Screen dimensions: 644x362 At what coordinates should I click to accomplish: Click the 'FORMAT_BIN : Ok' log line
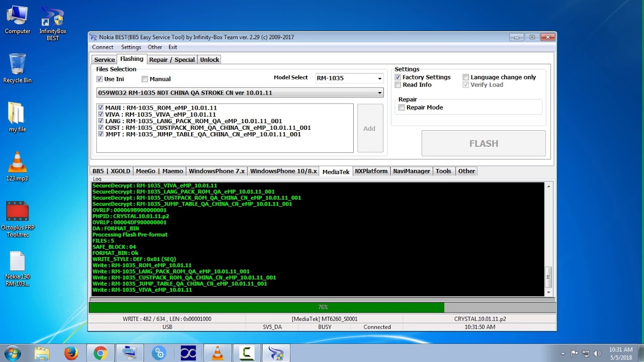(115, 253)
